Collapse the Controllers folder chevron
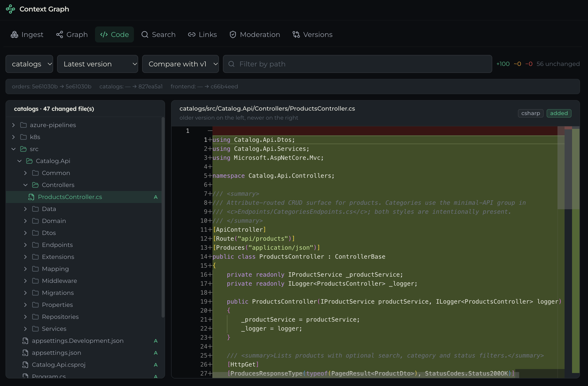The width and height of the screenshot is (588, 386). click(x=25, y=185)
